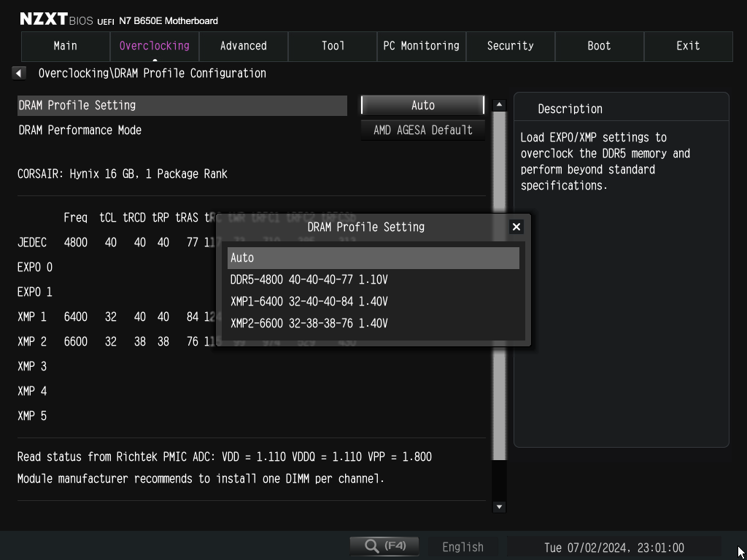Click the DRAM Profile Setting popup title
Image resolution: width=747 pixels, height=560 pixels.
[366, 227]
